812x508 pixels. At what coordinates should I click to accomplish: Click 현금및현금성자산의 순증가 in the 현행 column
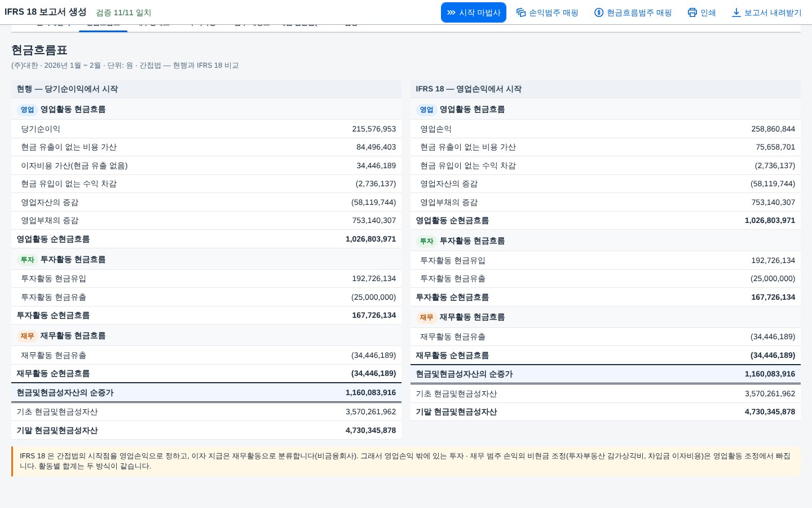[206, 392]
